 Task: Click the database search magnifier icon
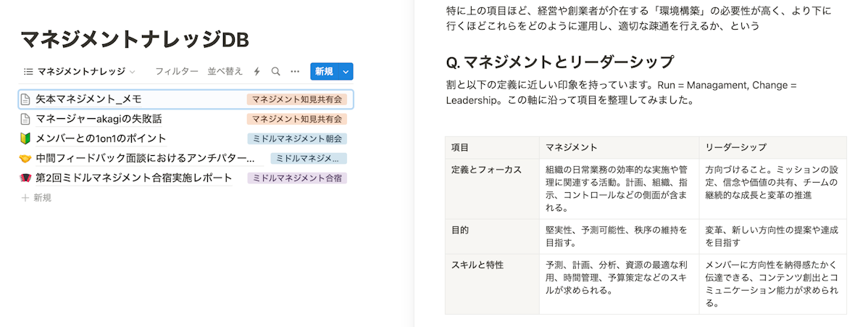pos(275,72)
